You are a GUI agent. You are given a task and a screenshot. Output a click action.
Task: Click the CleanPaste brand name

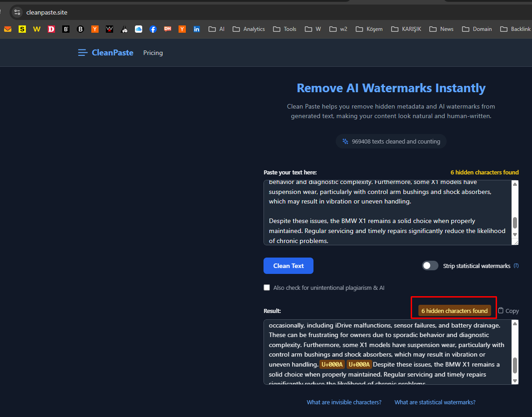point(113,53)
